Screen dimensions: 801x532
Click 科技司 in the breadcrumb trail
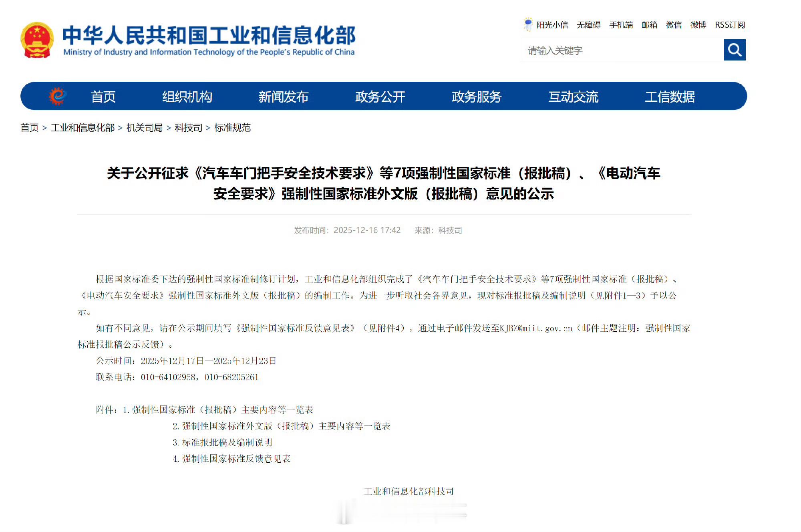(x=189, y=128)
